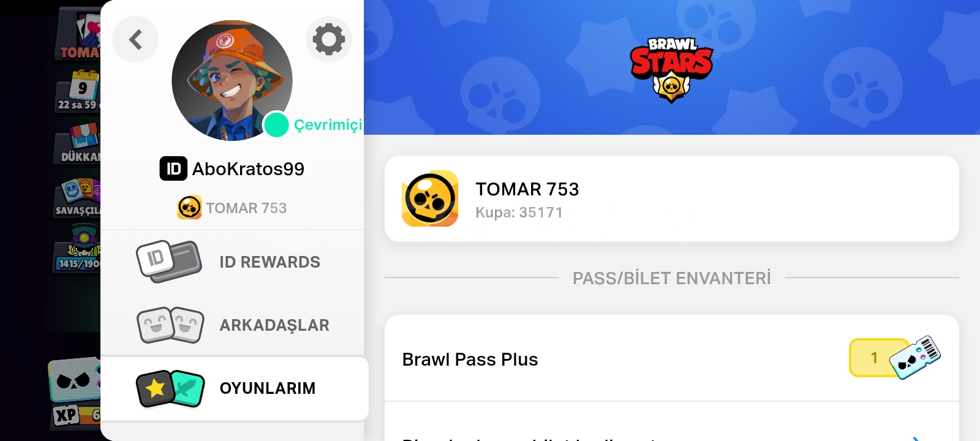This screenshot has height=441, width=980.
Task: Tap the yellow ticket count badge
Action: [874, 358]
